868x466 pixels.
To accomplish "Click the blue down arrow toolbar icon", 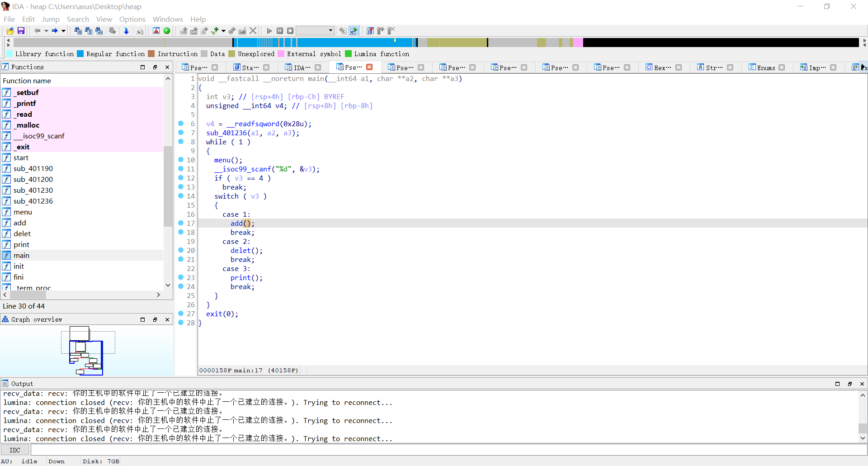I will [127, 31].
